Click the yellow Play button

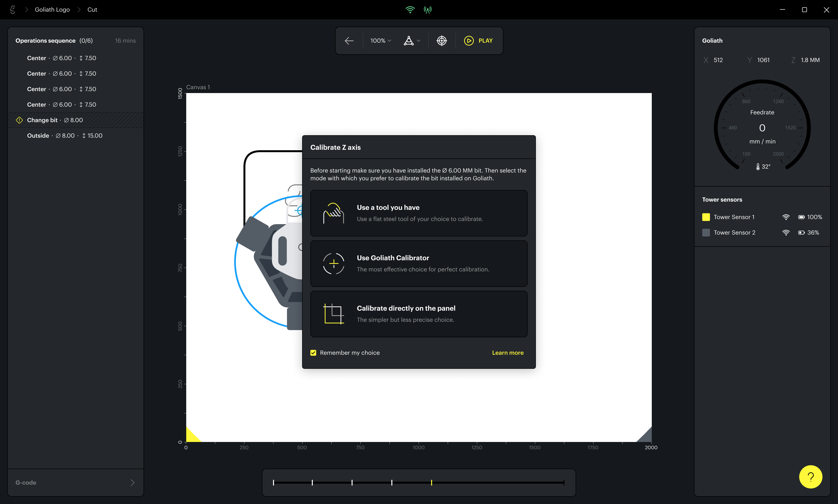tap(478, 41)
